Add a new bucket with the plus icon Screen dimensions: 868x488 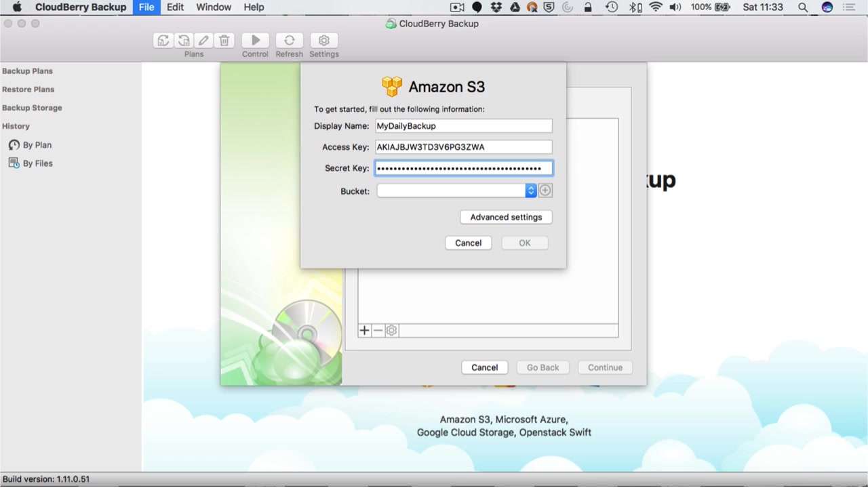pyautogui.click(x=545, y=191)
